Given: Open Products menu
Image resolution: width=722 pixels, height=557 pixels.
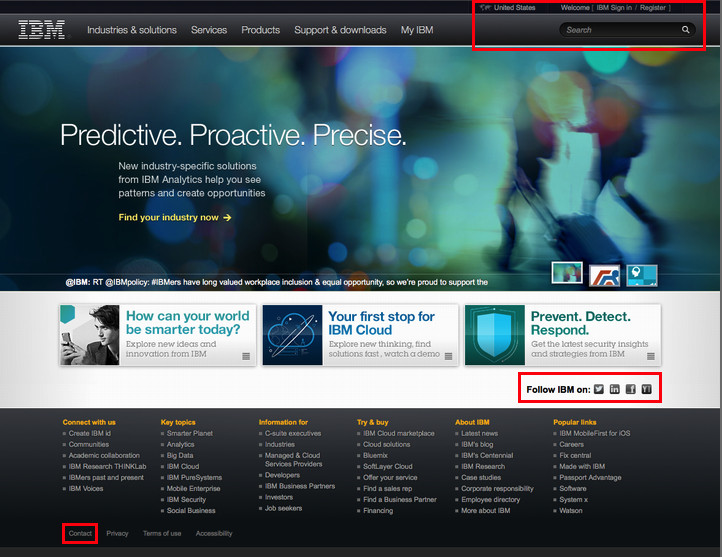Looking at the screenshot, I should click(x=261, y=30).
